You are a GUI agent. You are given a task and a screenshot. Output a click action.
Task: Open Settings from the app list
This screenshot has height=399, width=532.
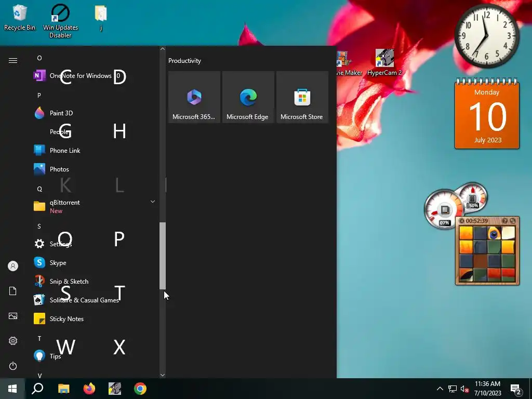coord(95,244)
